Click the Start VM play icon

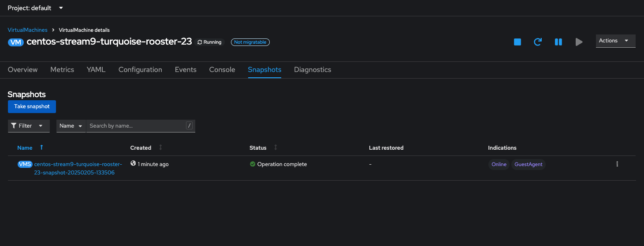pyautogui.click(x=579, y=42)
